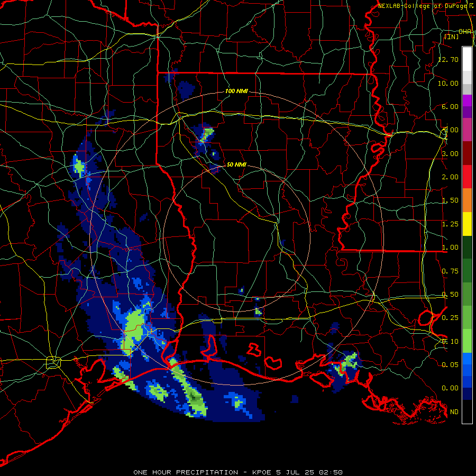This screenshot has height=476, width=476.
Task: Click the maroon swatch beside the 3.00 label
Action: 467,153
